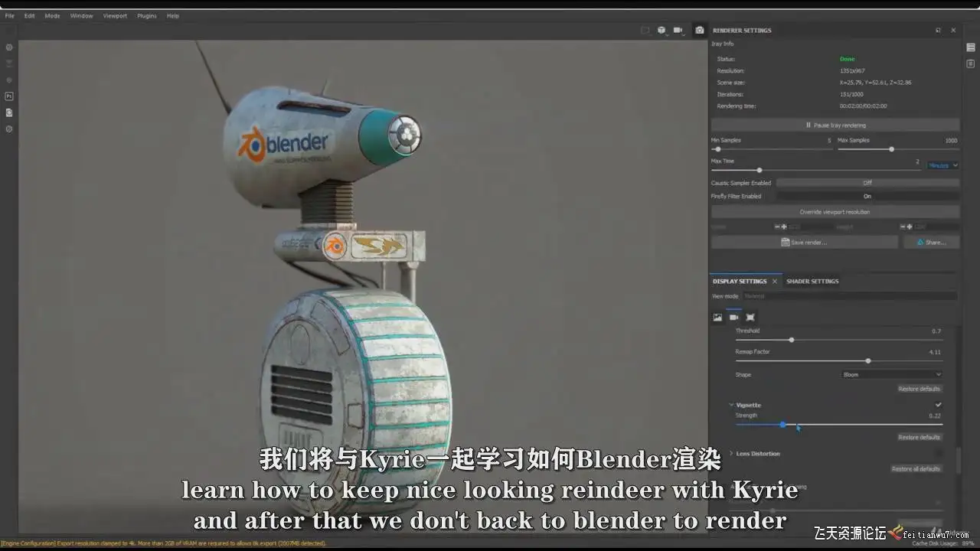Toggle Firefly Filter Enabled On switch
The image size is (980, 551).
click(867, 197)
